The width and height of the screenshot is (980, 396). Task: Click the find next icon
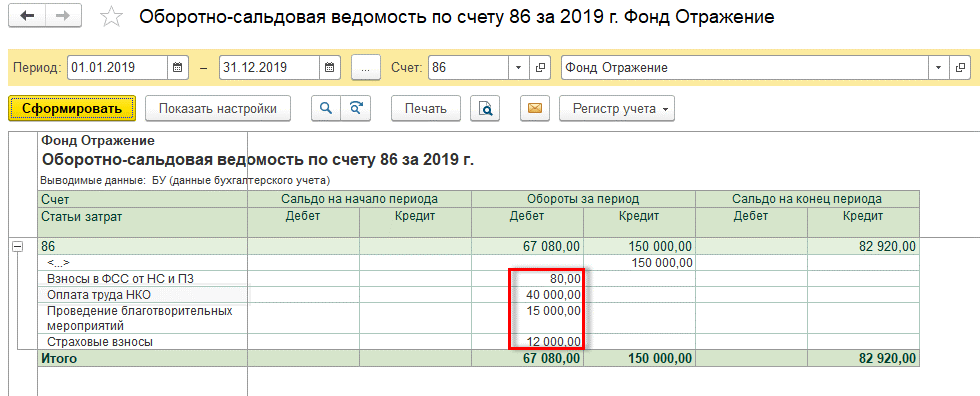click(356, 108)
